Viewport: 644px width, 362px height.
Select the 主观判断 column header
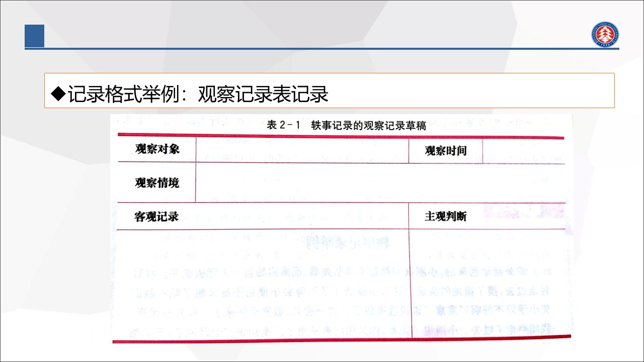(445, 216)
